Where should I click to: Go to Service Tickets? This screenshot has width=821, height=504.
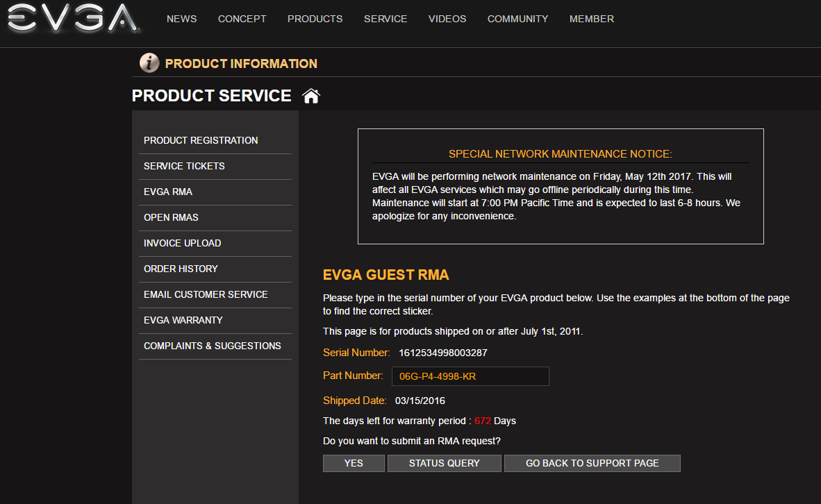pos(184,166)
